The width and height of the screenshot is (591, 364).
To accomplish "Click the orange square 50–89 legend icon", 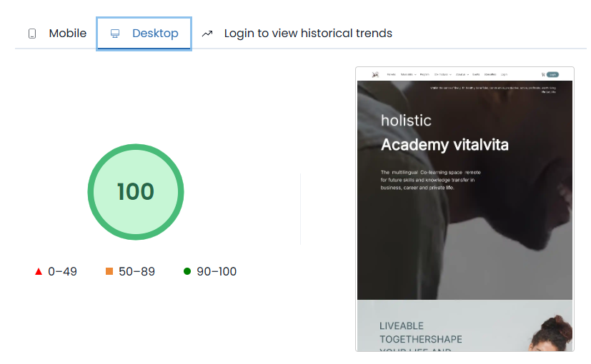I will coord(109,271).
